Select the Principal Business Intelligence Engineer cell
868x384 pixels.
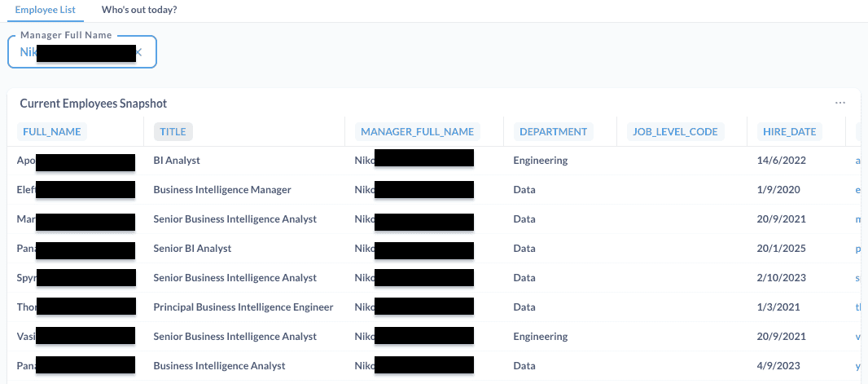[243, 307]
